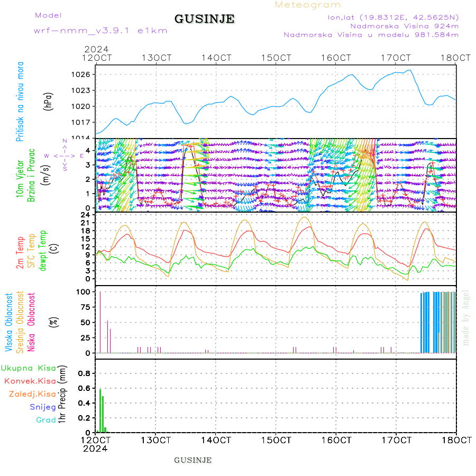Click the top-axis 15OCT date label
The height and width of the screenshot is (476, 476).
tap(276, 58)
